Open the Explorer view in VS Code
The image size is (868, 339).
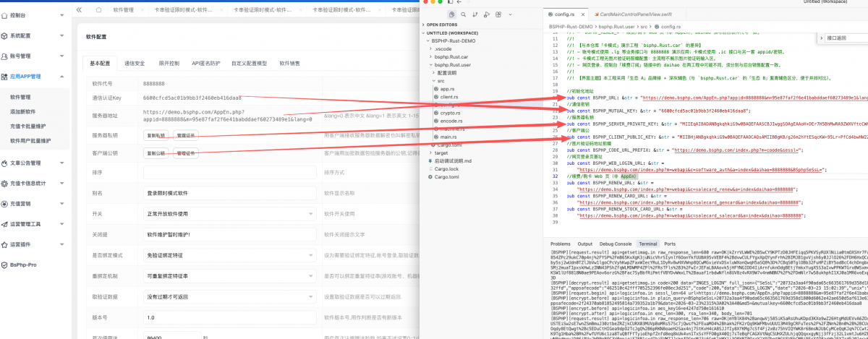pos(452,14)
